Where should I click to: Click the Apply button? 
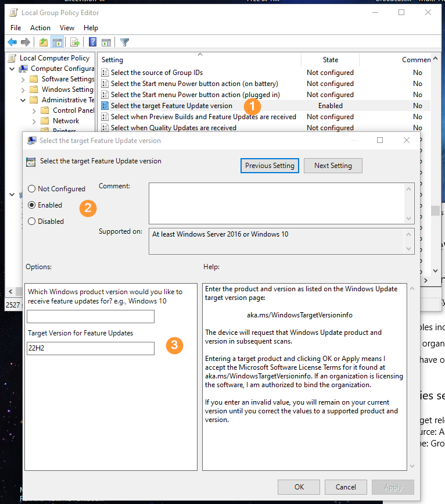tap(393, 487)
